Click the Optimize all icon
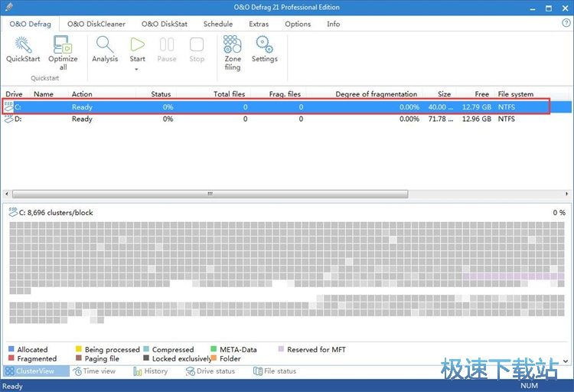This screenshot has width=574, height=392. coord(63,44)
